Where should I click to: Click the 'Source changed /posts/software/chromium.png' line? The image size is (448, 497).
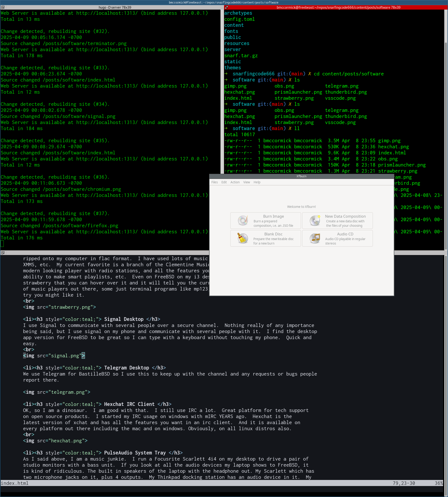[61, 189]
